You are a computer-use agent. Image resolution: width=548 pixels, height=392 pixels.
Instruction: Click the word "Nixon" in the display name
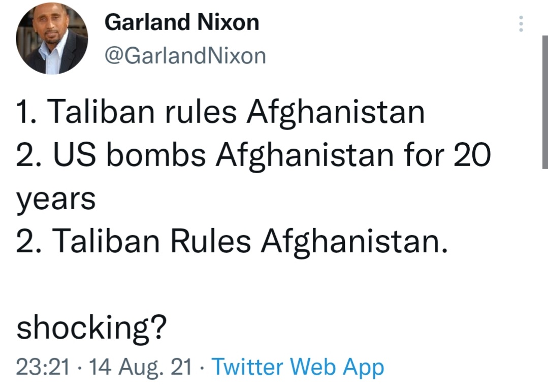[x=228, y=22]
